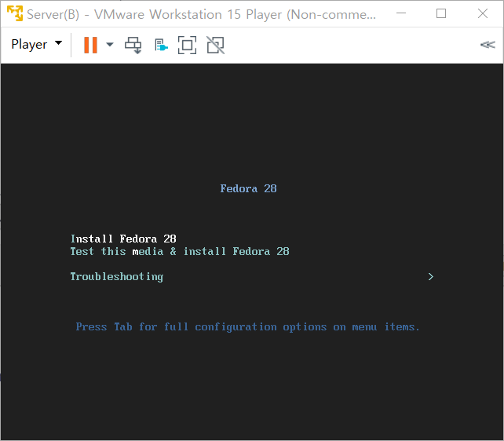Select Install Fedora 28 boot entry
504x441 pixels.
pos(123,239)
